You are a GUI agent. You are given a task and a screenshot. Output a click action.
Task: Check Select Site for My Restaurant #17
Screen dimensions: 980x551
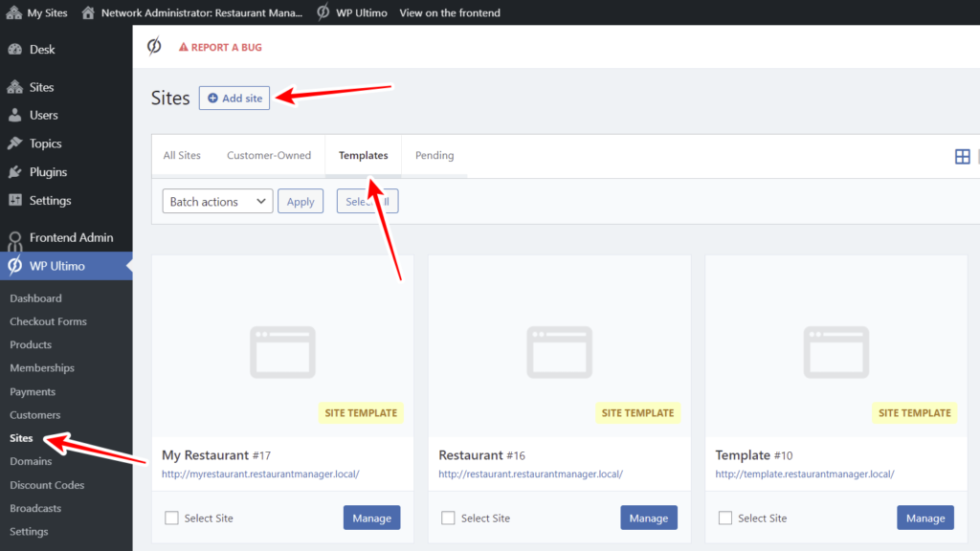[x=171, y=517]
